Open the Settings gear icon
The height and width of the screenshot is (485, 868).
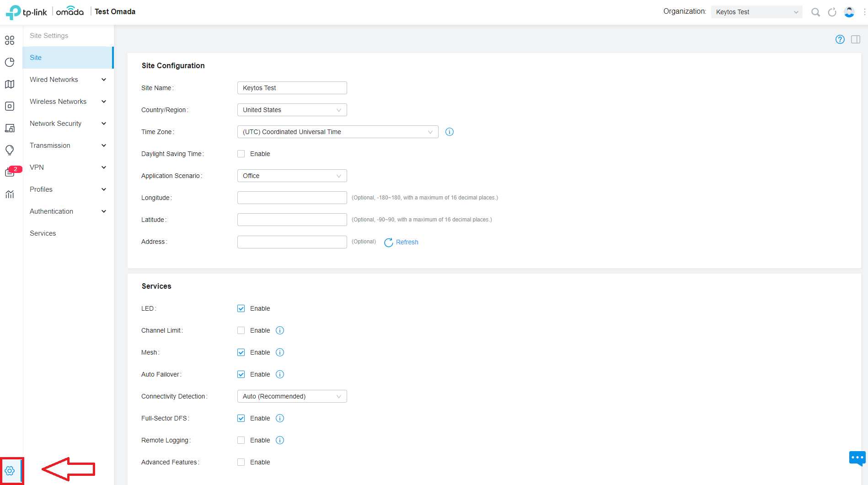click(x=10, y=471)
